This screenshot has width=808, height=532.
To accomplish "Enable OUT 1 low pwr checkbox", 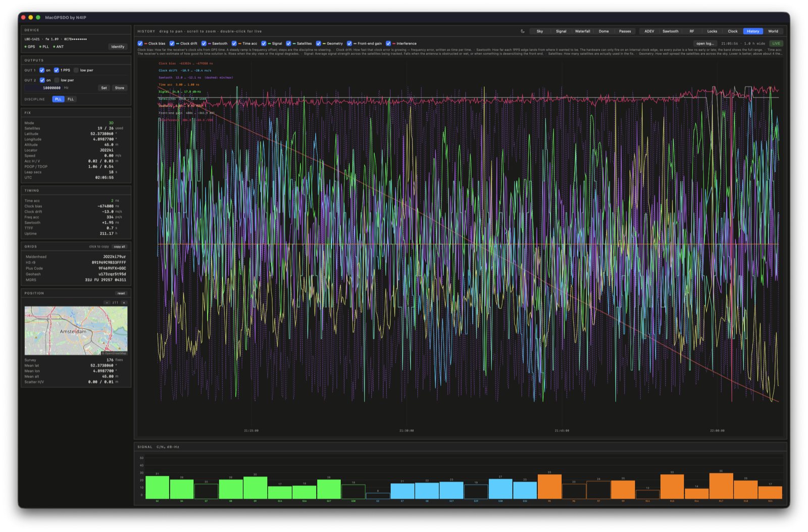I will pyautogui.click(x=76, y=70).
